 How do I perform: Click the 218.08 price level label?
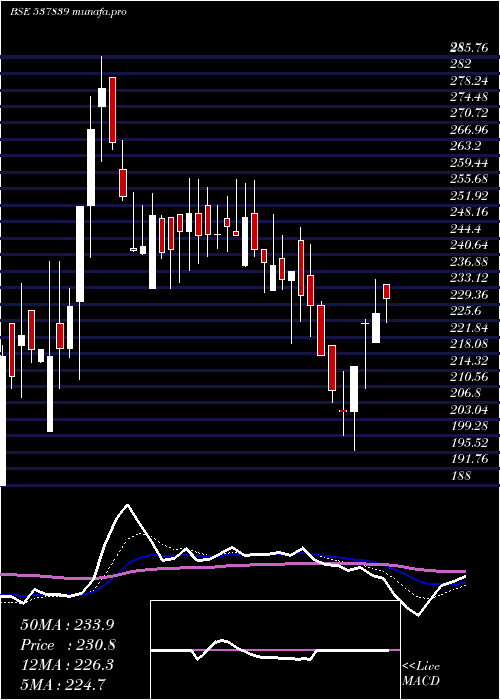(x=469, y=345)
